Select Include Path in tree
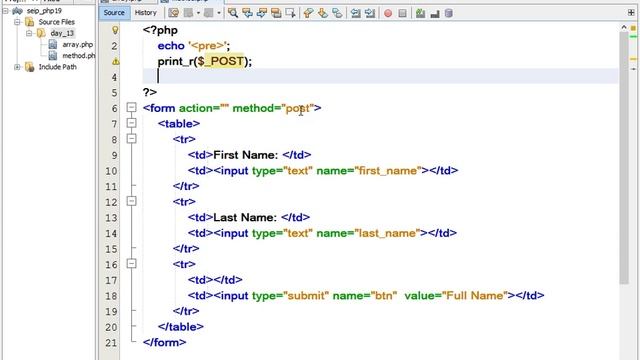640x360 pixels. pyautogui.click(x=58, y=67)
